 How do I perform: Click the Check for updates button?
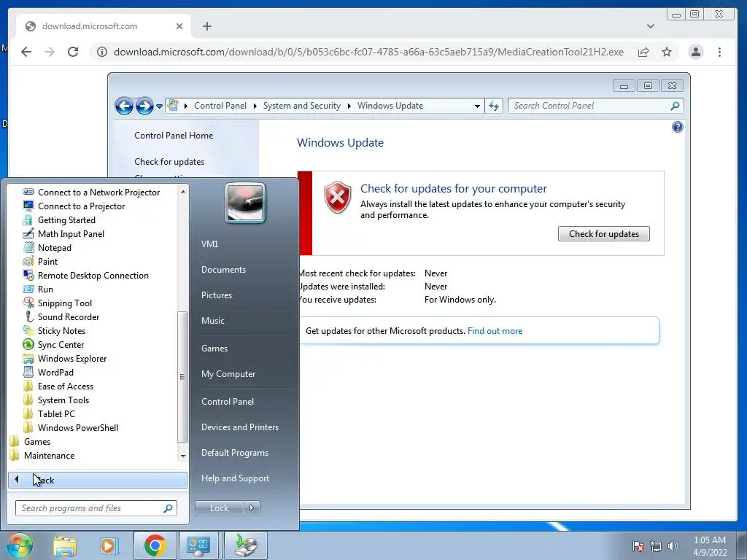click(603, 234)
